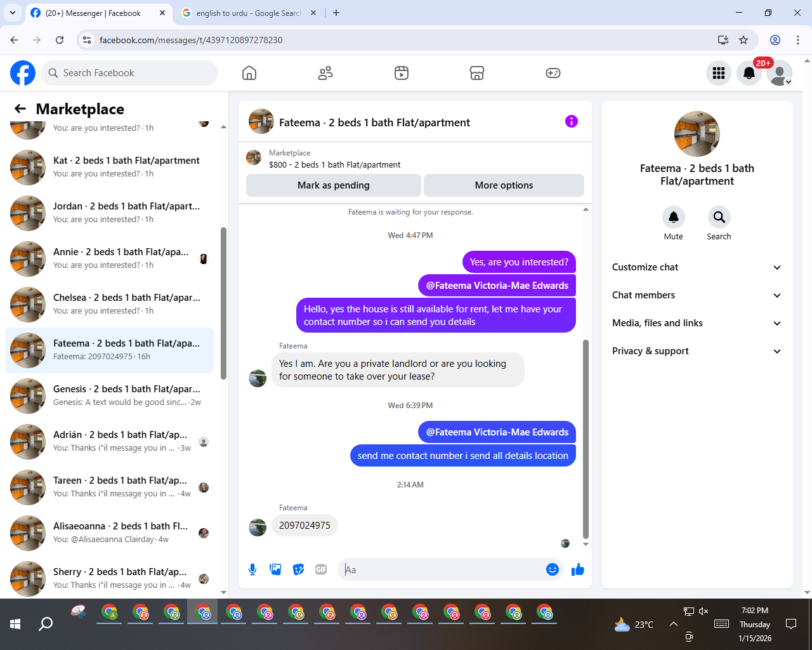The width and height of the screenshot is (812, 650).
Task: Open Windows Start menu
Action: [x=15, y=624]
